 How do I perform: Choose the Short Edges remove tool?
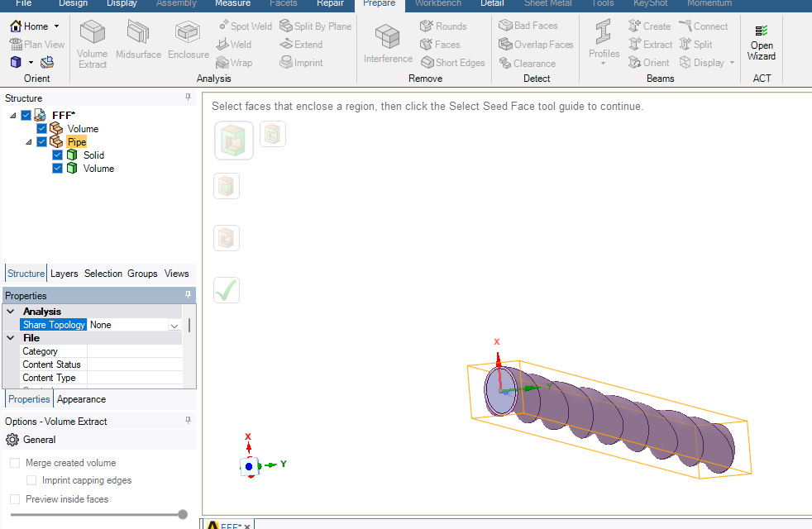(x=452, y=63)
